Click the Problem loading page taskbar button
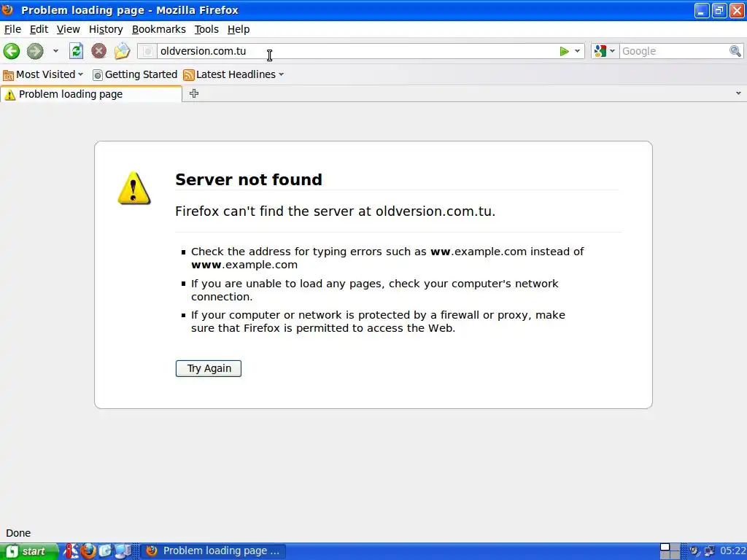This screenshot has height=560, width=747. (x=213, y=551)
